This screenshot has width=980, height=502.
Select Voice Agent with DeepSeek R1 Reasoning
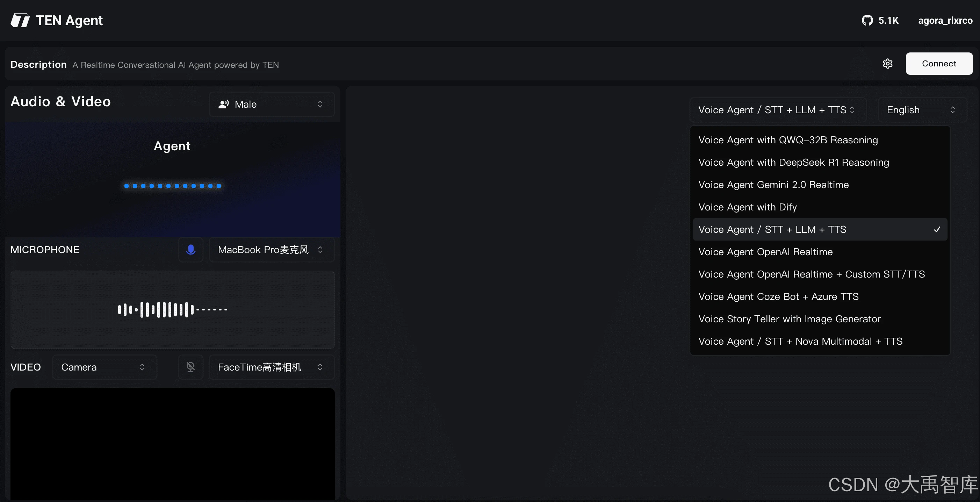point(794,163)
